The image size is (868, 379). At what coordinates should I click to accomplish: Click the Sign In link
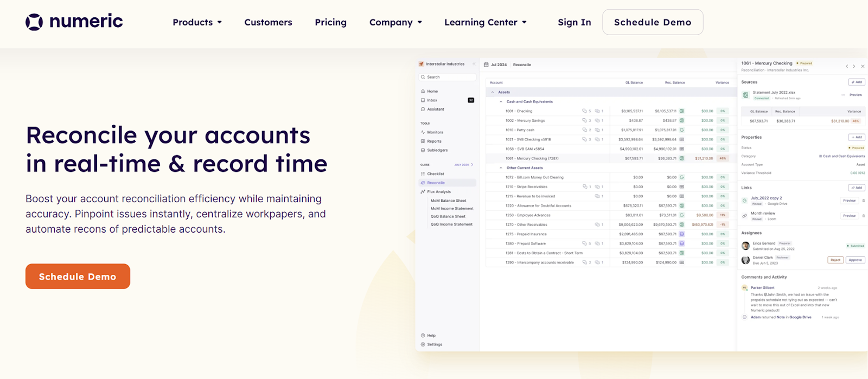pos(575,22)
